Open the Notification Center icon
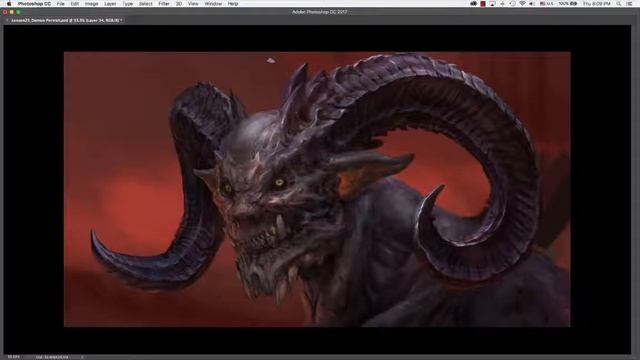This screenshot has width=640, height=360. click(630, 4)
